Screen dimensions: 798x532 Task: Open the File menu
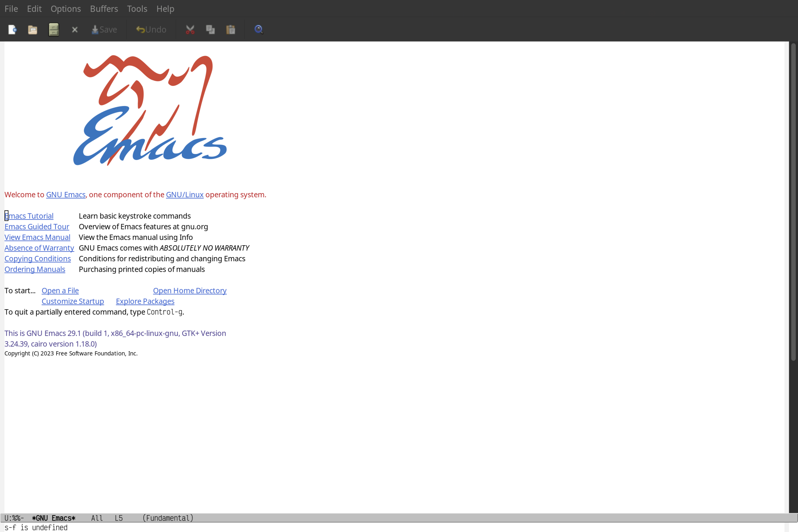click(x=11, y=8)
